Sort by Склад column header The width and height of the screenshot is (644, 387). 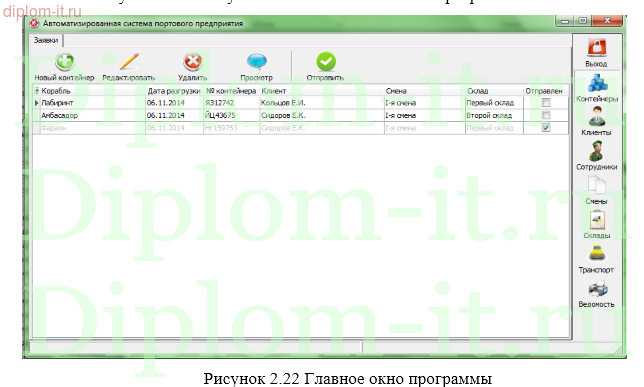(x=494, y=91)
